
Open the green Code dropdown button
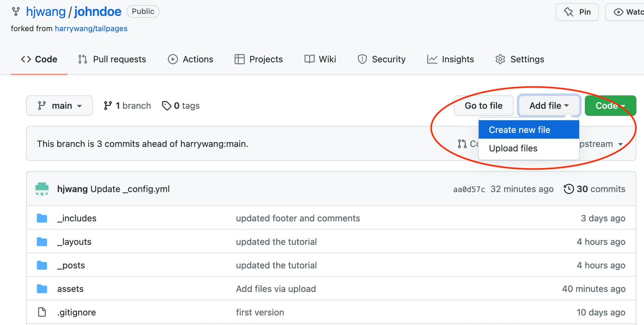pos(610,105)
